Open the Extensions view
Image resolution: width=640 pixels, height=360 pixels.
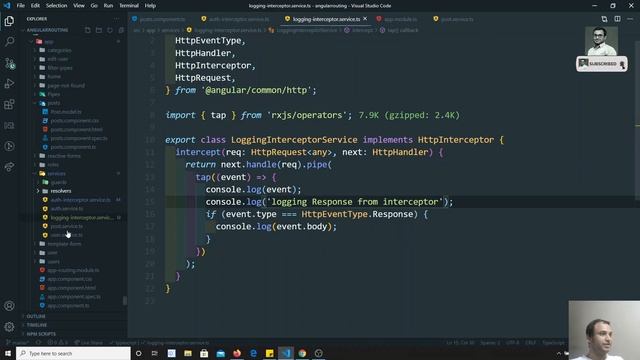(9, 104)
